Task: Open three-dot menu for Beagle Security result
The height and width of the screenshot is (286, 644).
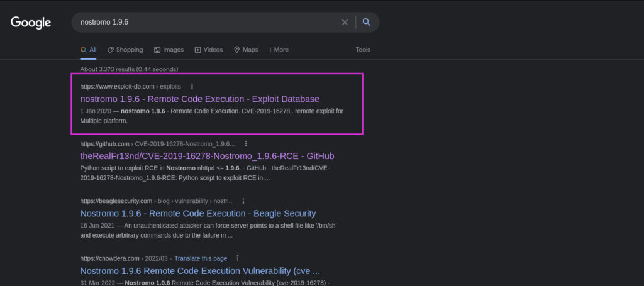Action: (243, 201)
